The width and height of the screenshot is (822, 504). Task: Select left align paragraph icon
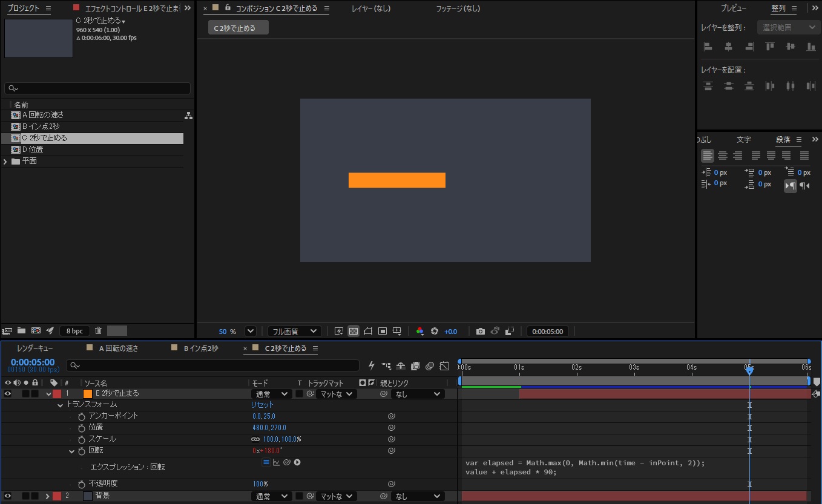click(x=708, y=155)
